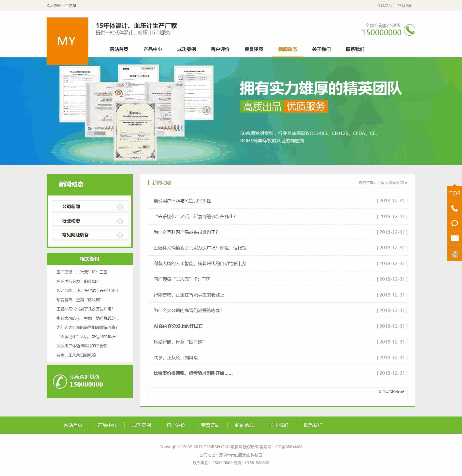Expand the 常见问题解答 category chevron

tap(120, 235)
